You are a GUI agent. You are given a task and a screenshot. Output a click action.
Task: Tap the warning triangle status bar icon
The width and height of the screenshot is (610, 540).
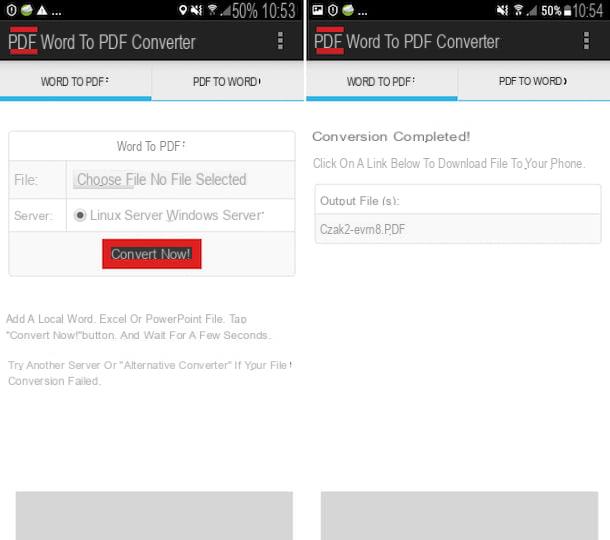click(42, 10)
